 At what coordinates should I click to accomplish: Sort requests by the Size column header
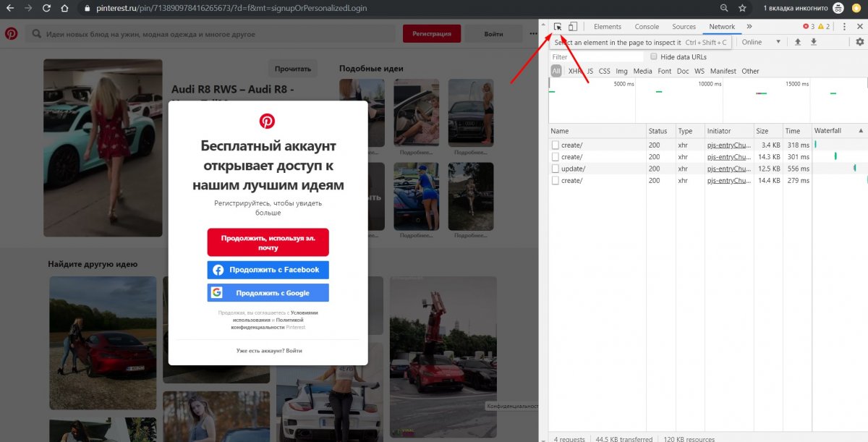click(768, 131)
